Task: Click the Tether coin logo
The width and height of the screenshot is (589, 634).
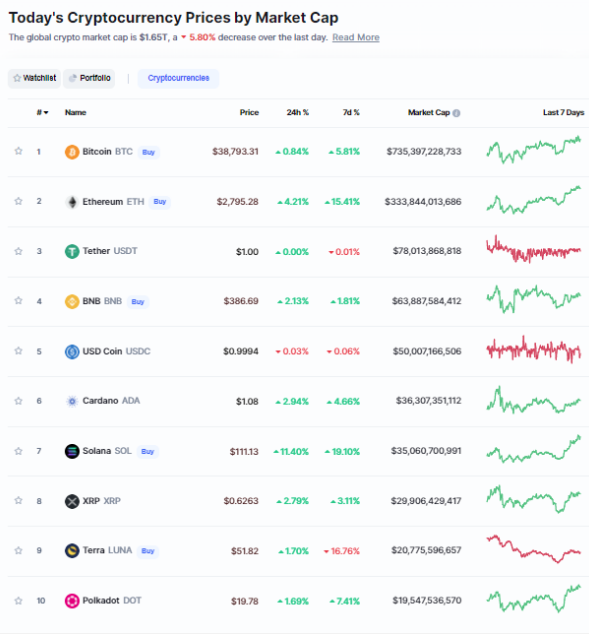Action: point(72,251)
